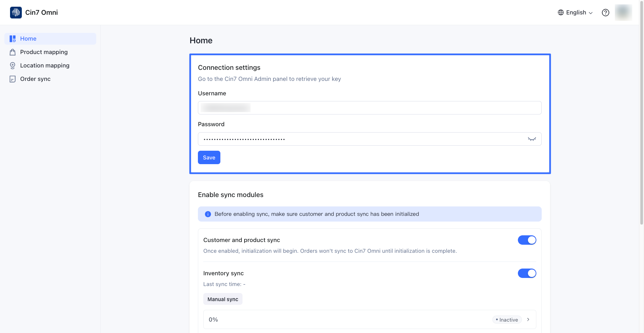Screen dimensions: 644x333
Task: Click the 0% sync progress row
Action: (335, 320)
